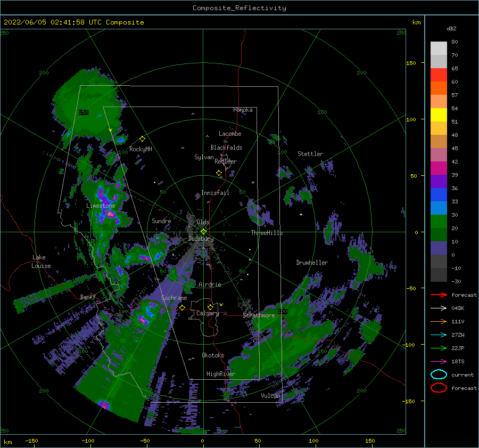Click the red reflectivity core near Limestone
The image size is (479, 448).
(x=111, y=214)
